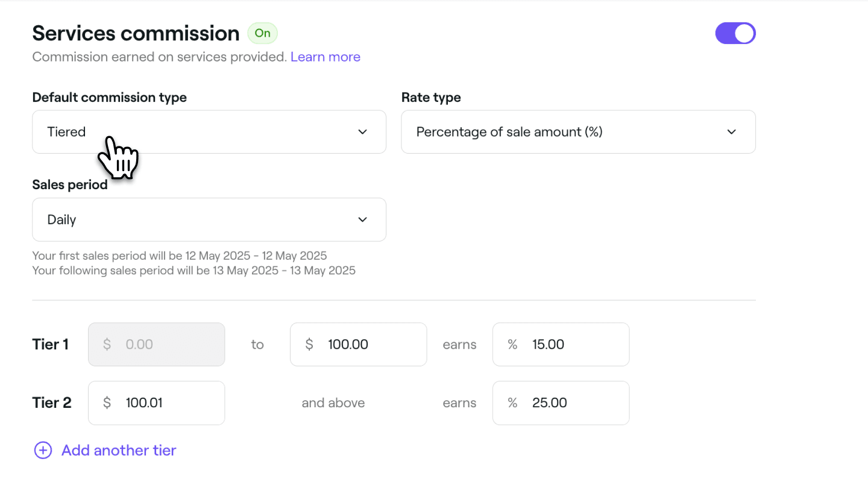This screenshot has height=482, width=868.
Task: Click the percent symbol in Tier 2 rate
Action: (x=512, y=403)
